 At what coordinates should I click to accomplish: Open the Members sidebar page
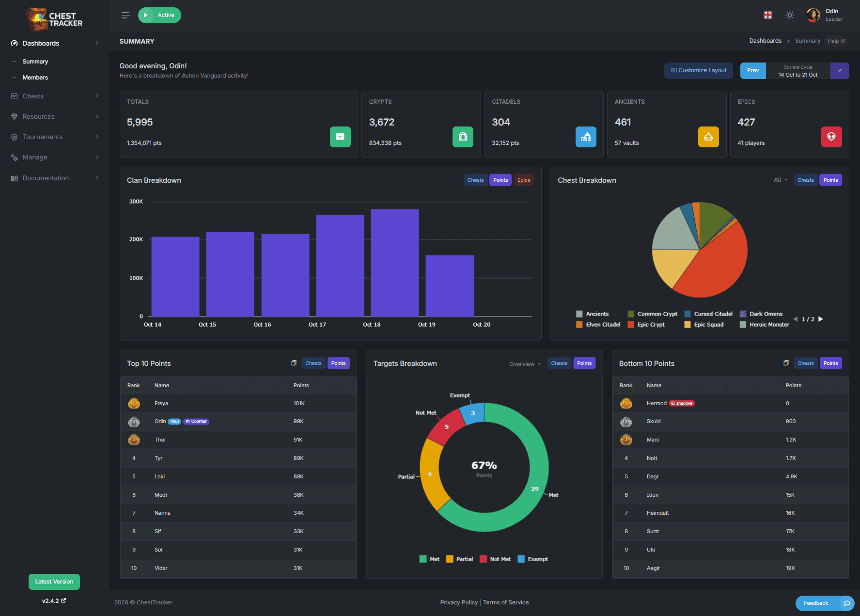pos(35,78)
